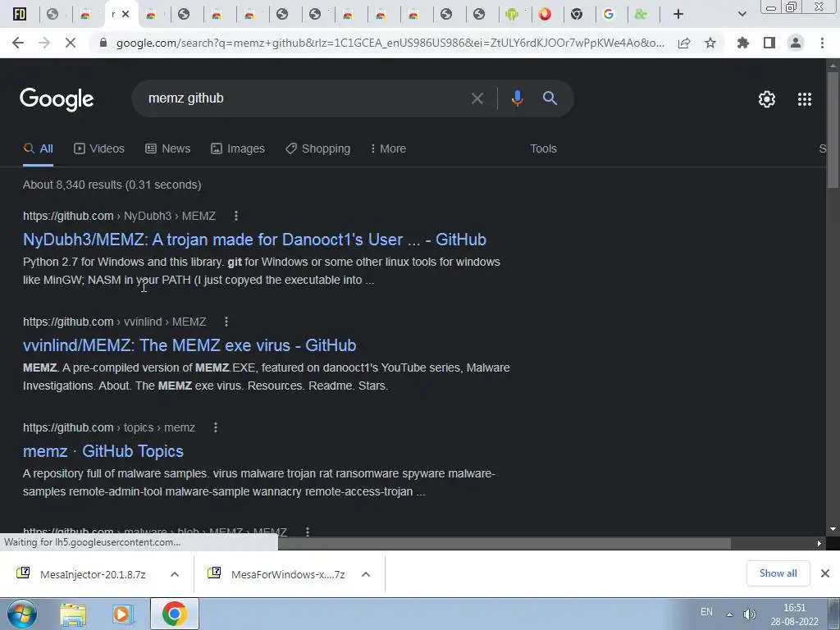Image resolution: width=840 pixels, height=630 pixels.
Task: Open options for NyDubh3 MEMZ result
Action: [235, 216]
